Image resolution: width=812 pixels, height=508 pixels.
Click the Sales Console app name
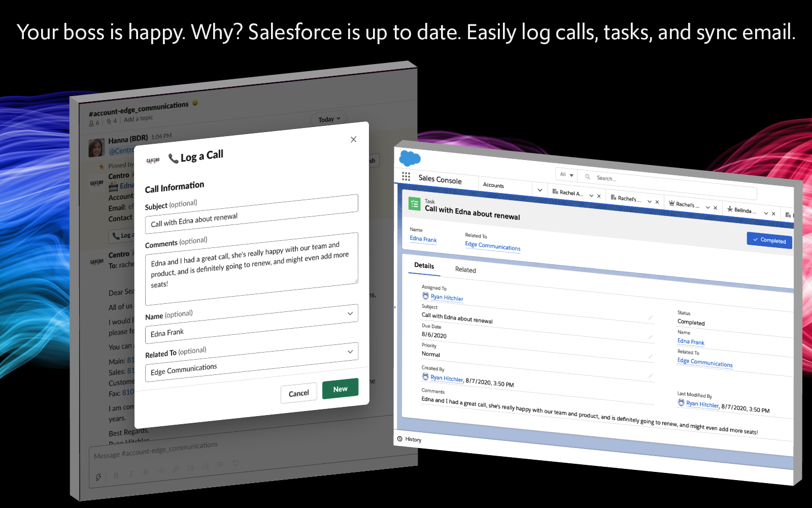coord(440,179)
